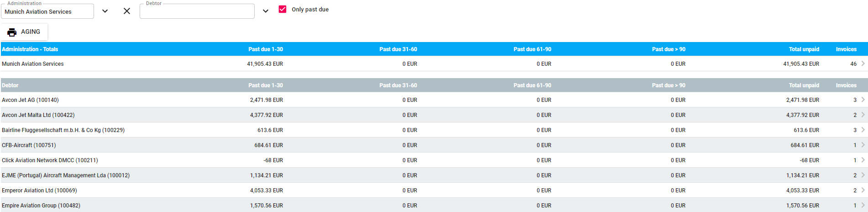
Task: Sort debtor list by Invoices column
Action: [x=846, y=85]
